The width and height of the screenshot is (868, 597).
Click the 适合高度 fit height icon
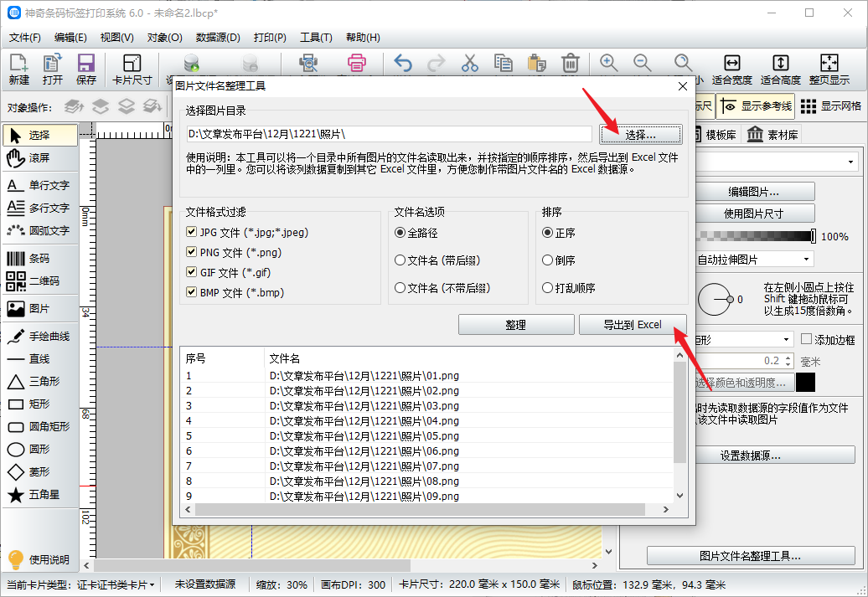click(781, 69)
